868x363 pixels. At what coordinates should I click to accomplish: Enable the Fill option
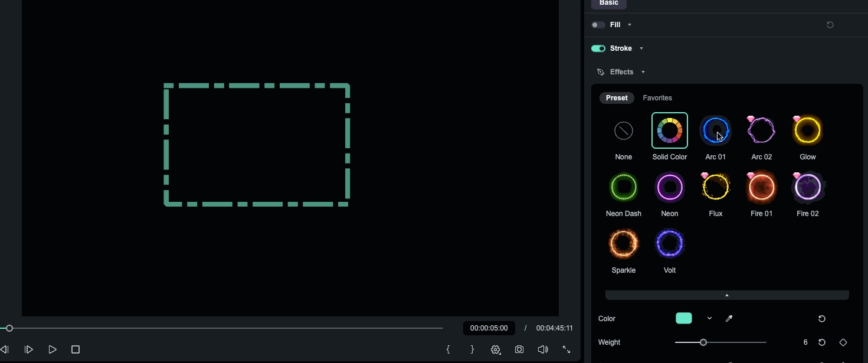point(597,24)
